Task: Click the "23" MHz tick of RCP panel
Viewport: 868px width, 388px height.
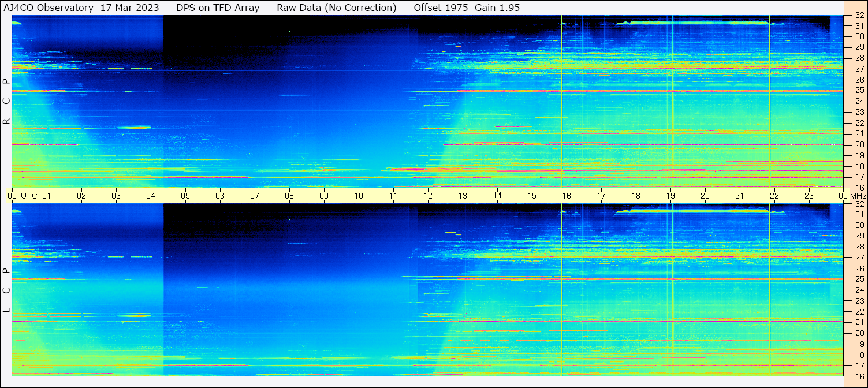Action: point(859,113)
